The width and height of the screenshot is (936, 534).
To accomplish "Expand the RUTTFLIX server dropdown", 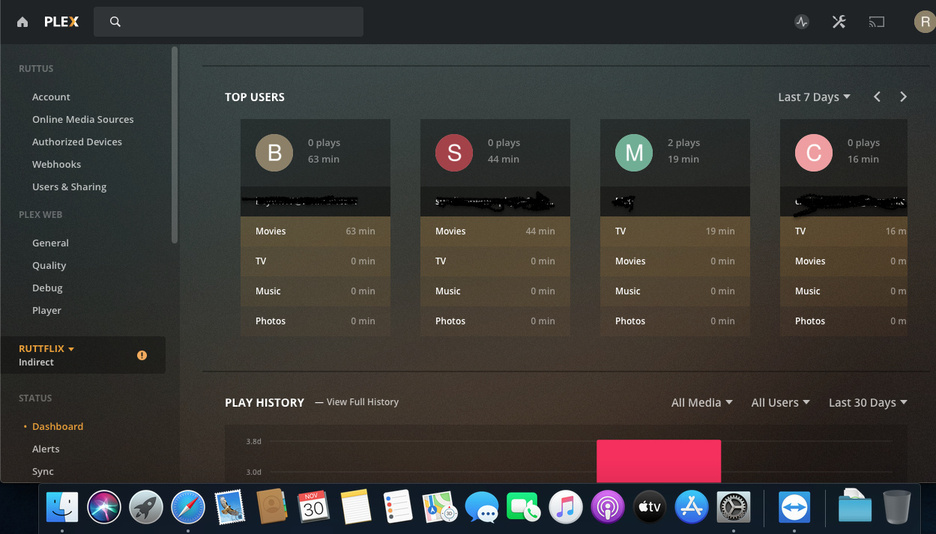I will [x=47, y=348].
